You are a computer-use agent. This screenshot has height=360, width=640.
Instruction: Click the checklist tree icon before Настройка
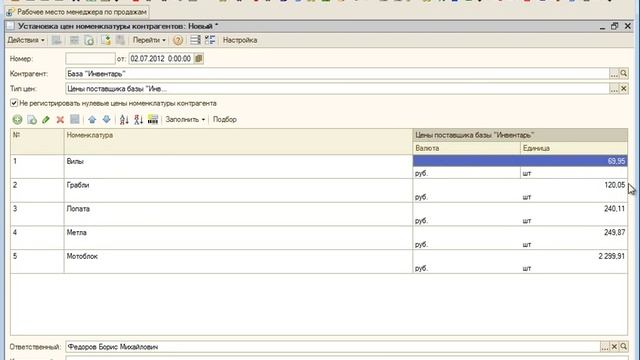coord(210,40)
